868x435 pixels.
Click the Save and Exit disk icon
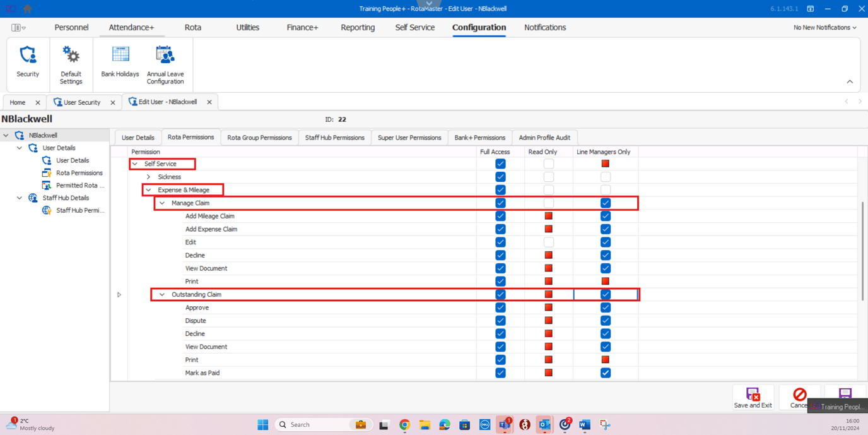pos(753,395)
